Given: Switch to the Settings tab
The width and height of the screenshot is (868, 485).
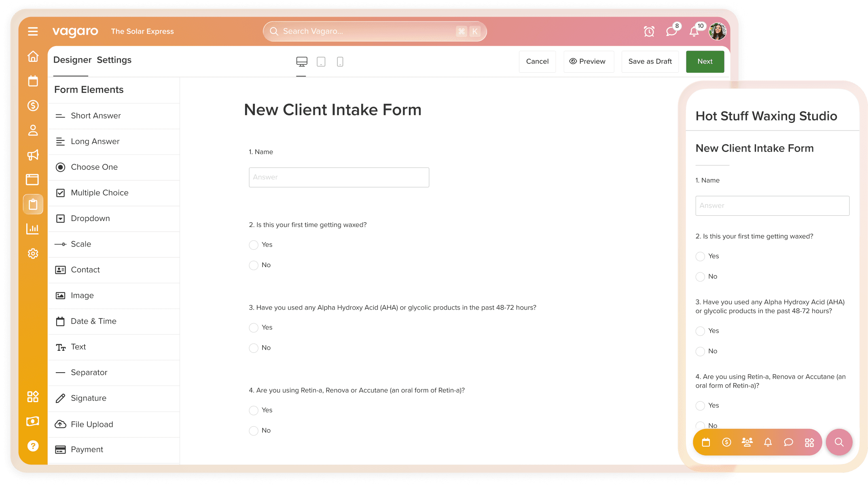Looking at the screenshot, I should [114, 60].
